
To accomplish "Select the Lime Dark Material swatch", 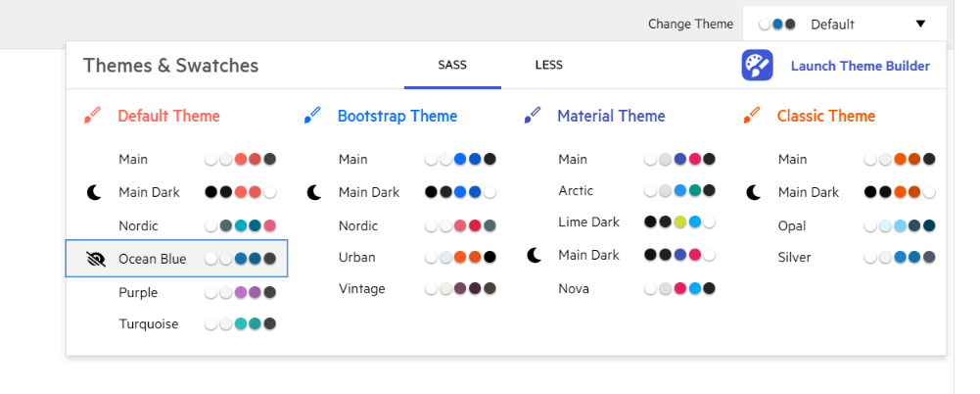I will click(679, 222).
